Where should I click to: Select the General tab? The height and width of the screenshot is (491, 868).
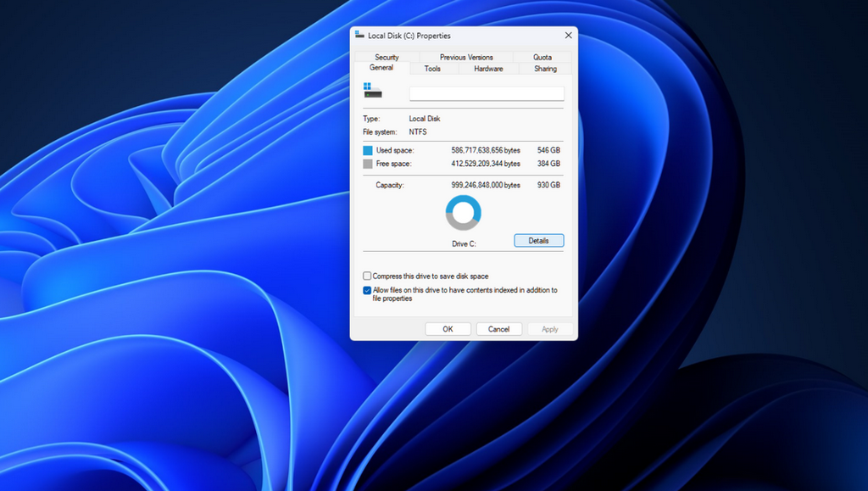click(x=381, y=68)
